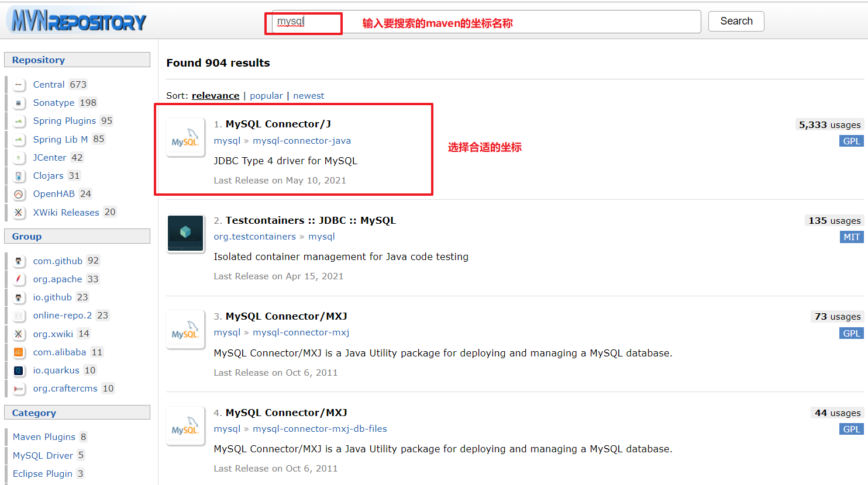
Task: Click the OpenHAB repository icon
Action: coord(19,194)
